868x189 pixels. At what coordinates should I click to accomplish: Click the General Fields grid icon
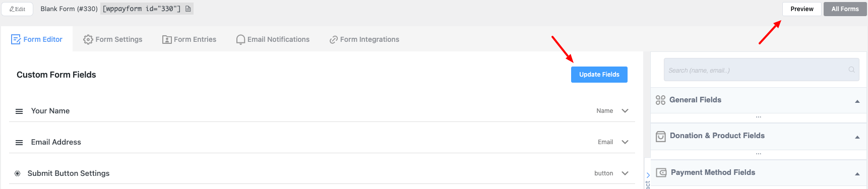[x=660, y=100]
